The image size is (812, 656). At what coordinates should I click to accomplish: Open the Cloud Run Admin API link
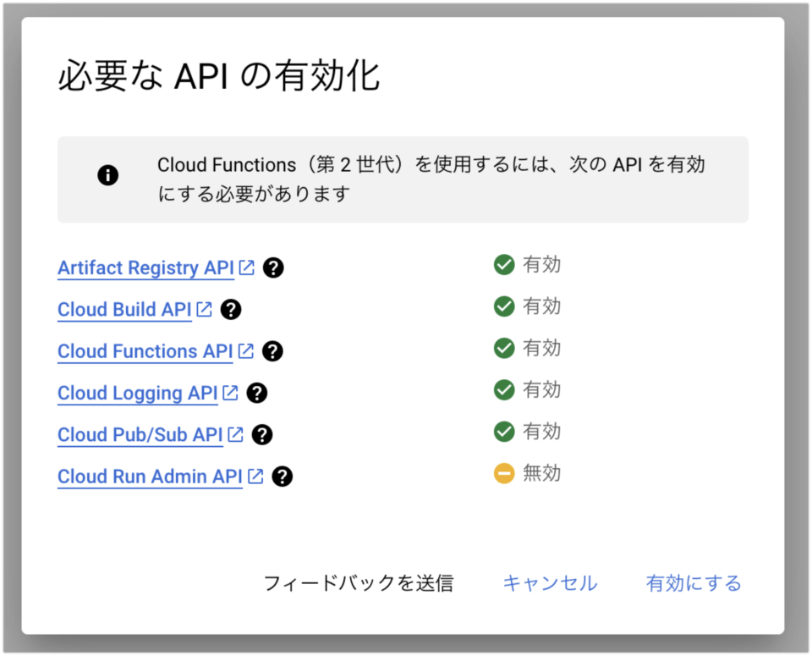click(150, 477)
